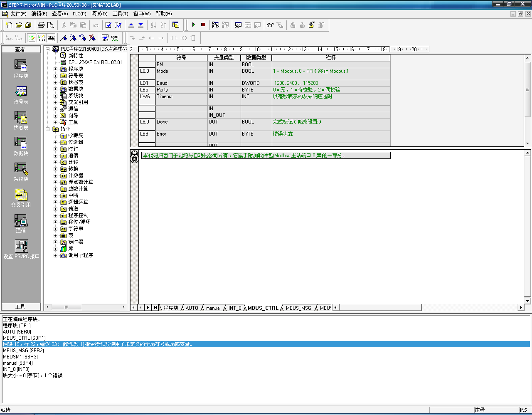Image resolution: width=532 pixels, height=415 pixels.
Task: Click the last-tab navigation arrow
Action: 155,308
